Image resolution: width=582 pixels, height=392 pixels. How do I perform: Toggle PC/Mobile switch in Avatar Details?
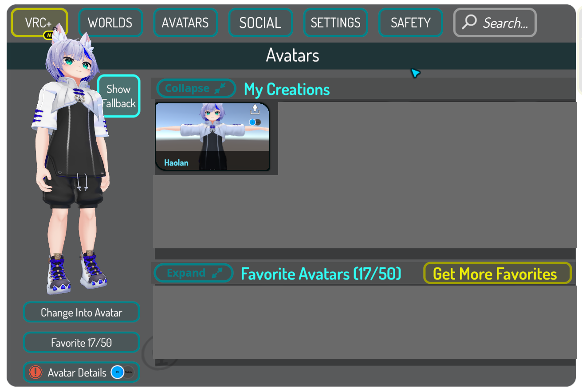122,372
